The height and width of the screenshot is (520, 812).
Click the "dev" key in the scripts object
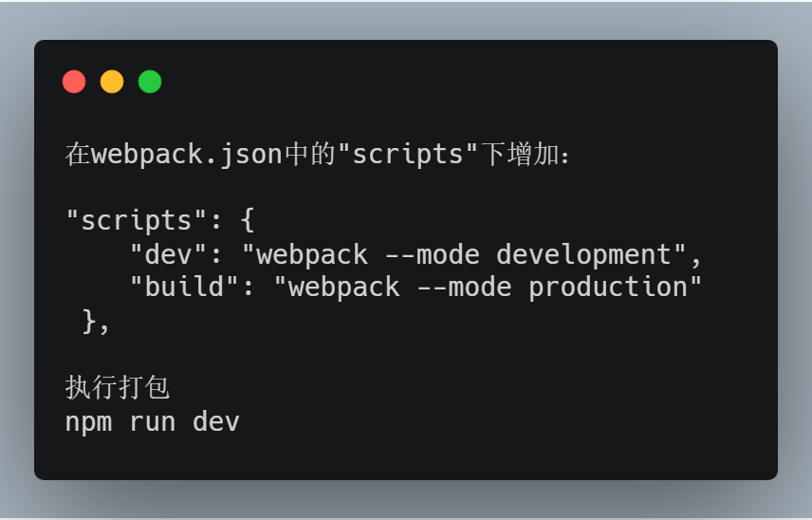[x=169, y=254]
